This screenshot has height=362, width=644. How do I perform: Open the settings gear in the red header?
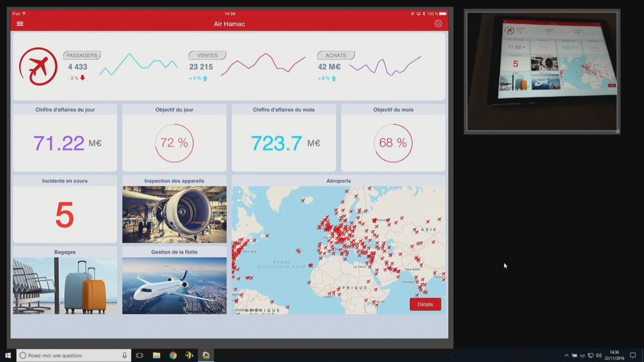point(438,24)
